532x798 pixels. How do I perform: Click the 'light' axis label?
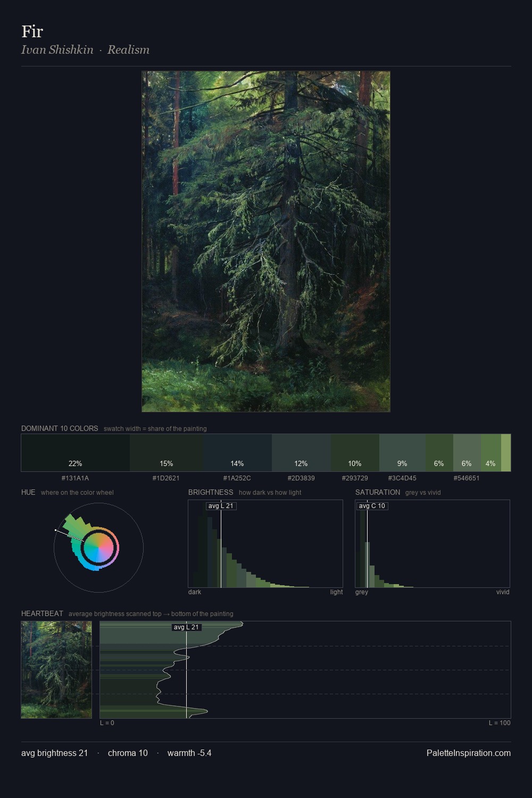(x=336, y=592)
